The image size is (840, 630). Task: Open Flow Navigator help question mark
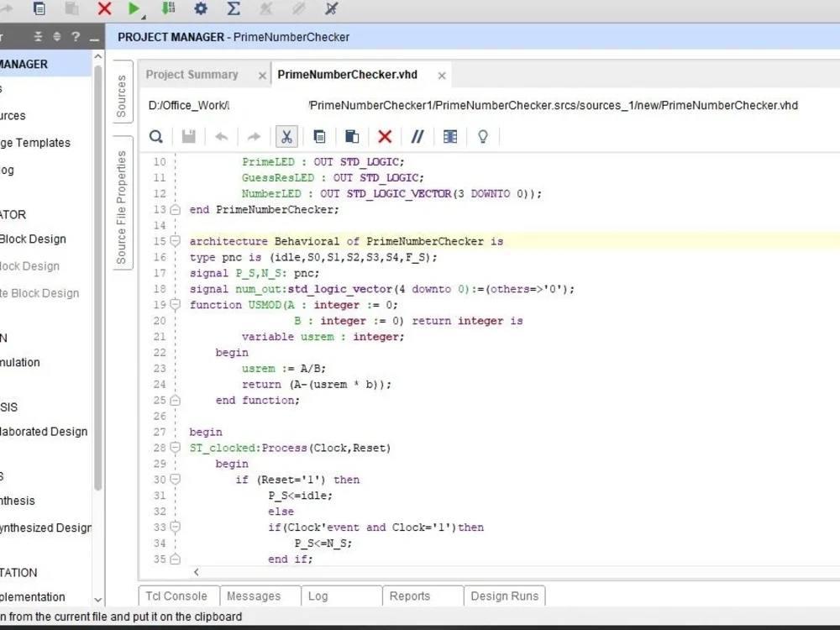pyautogui.click(x=76, y=36)
